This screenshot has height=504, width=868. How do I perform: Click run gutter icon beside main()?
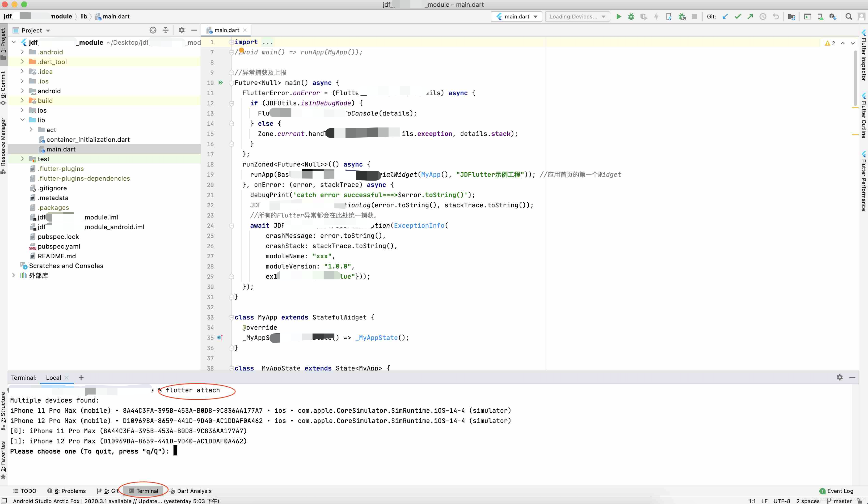[x=221, y=83]
